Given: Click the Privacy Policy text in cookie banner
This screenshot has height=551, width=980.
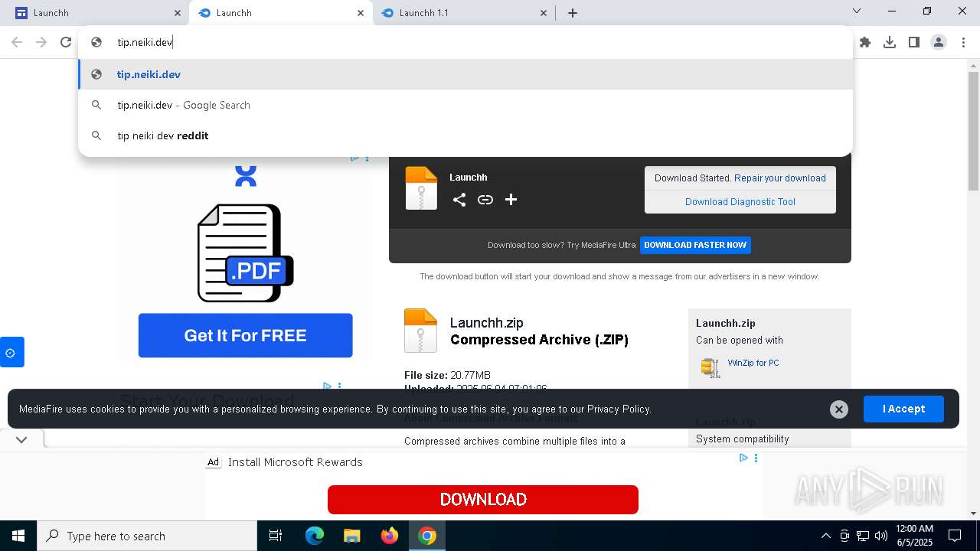Looking at the screenshot, I should [x=618, y=409].
